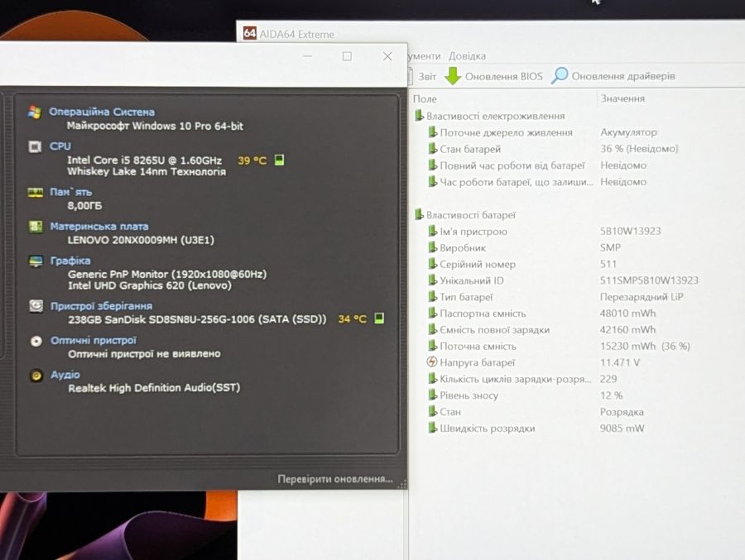Select the Розрядка state value
Image resolution: width=745 pixels, height=560 pixels.
coord(622,412)
